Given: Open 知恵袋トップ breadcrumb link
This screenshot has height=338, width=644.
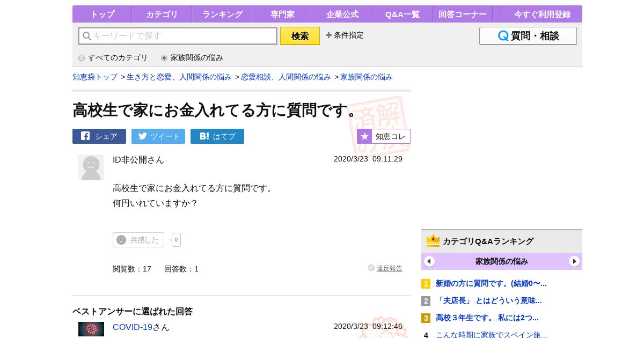Looking at the screenshot, I should (x=95, y=77).
